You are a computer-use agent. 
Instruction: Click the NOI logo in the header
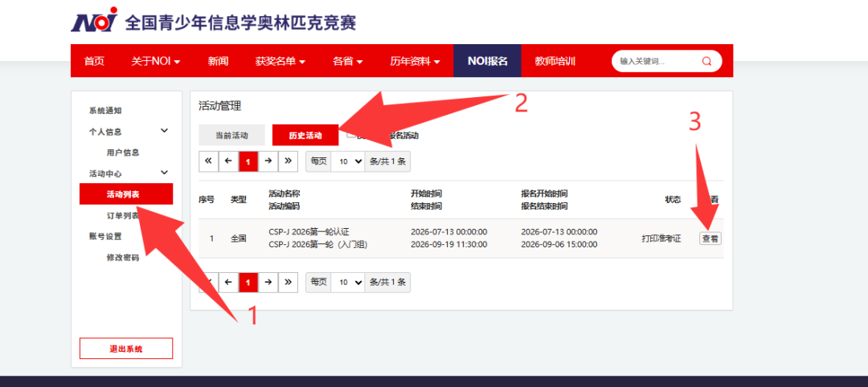point(94,19)
